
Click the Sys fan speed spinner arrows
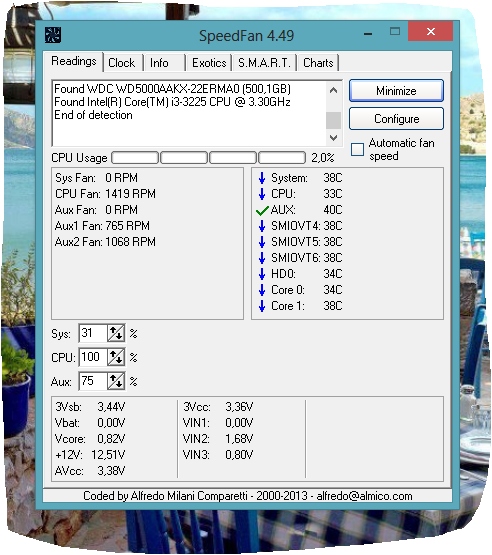tap(116, 333)
